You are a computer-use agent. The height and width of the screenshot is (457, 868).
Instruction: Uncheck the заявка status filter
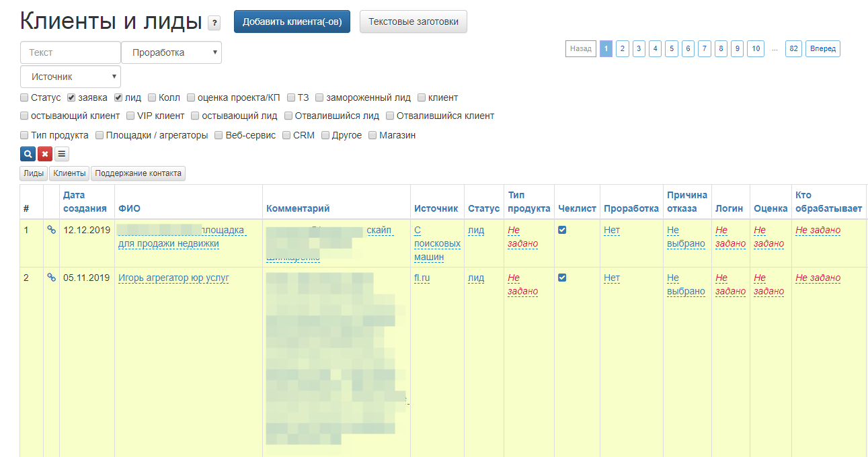71,97
